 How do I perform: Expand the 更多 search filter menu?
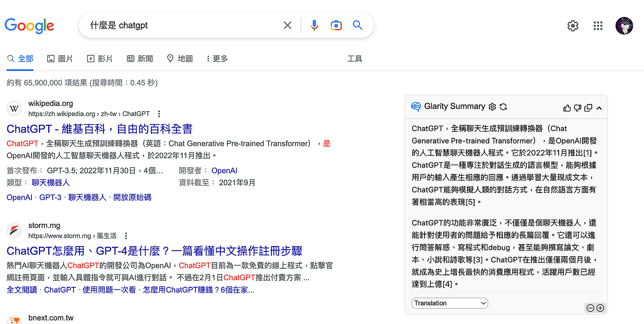217,58
